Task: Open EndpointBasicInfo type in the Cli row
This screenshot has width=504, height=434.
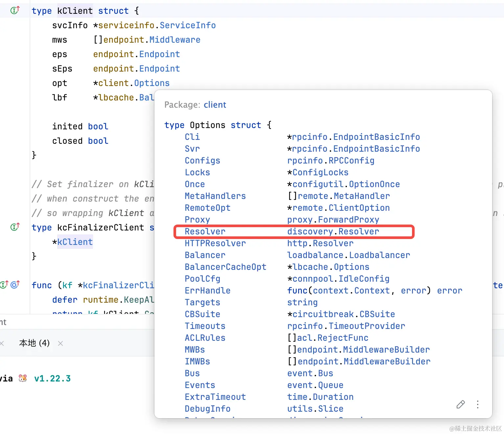Action: [x=377, y=137]
